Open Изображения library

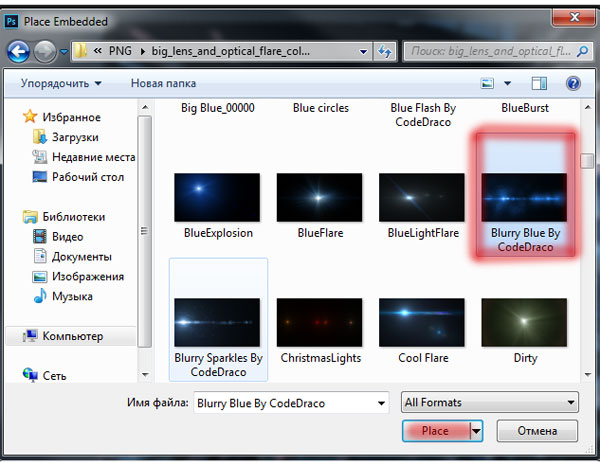(88, 276)
